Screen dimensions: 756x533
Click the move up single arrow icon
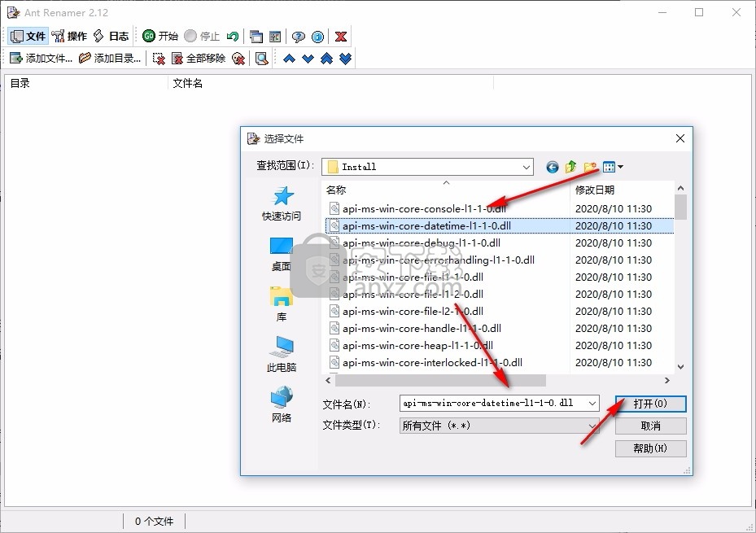pos(289,59)
